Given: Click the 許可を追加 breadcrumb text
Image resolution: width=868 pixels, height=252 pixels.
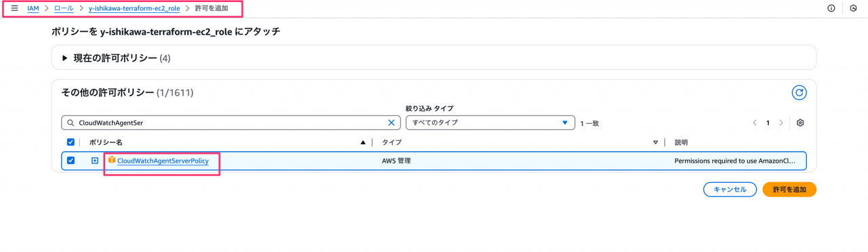Looking at the screenshot, I should [x=212, y=8].
